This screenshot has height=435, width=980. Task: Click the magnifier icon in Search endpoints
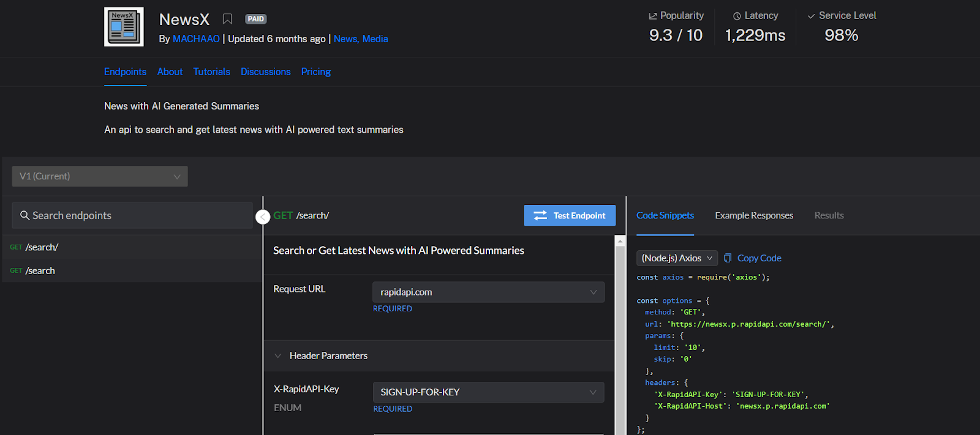click(25, 215)
